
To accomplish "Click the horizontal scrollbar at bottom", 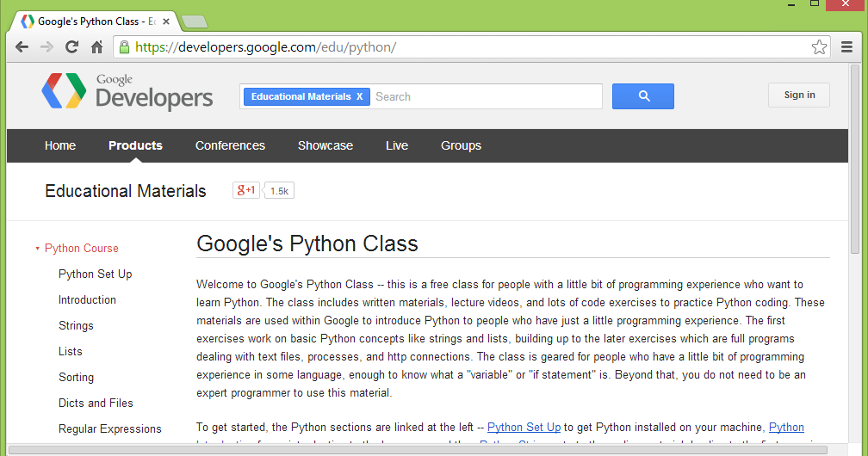I will coord(418,449).
